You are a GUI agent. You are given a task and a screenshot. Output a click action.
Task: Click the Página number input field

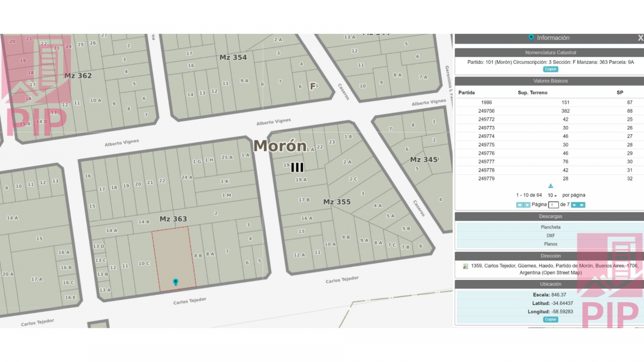pos(553,205)
